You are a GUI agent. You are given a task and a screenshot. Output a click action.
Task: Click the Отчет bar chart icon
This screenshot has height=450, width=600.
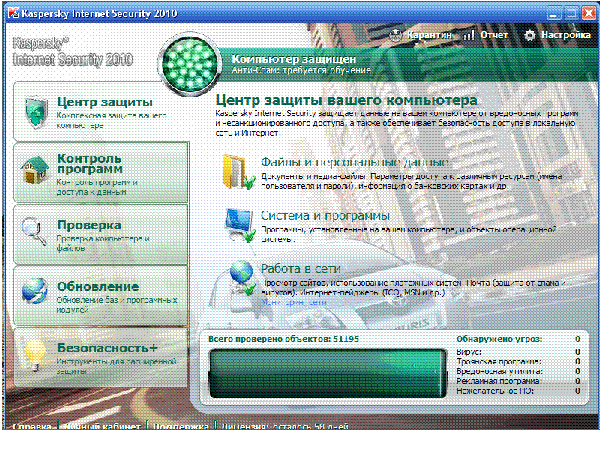click(469, 36)
